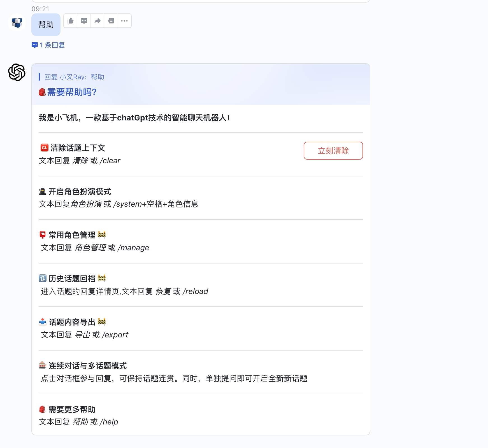Image resolution: width=488 pixels, height=448 pixels.
Task: Click intro line 我是小飞机 chatGpt robot
Action: [x=134, y=118]
